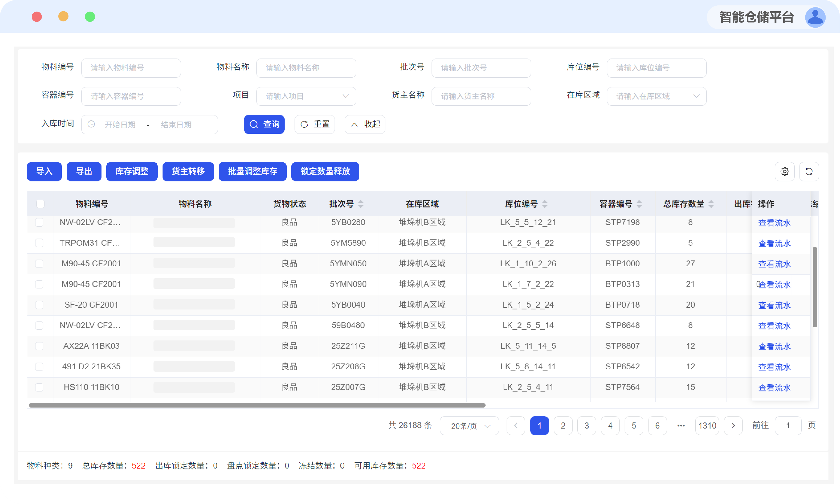Open the 项目 dropdown
Image resolution: width=840 pixels, height=504 pixels.
pos(306,96)
